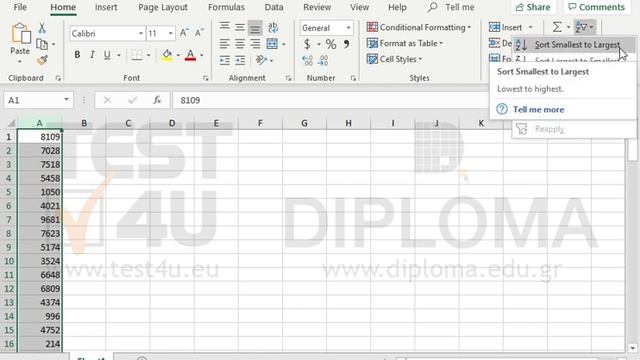Click the Cut scissors icon

42,28
